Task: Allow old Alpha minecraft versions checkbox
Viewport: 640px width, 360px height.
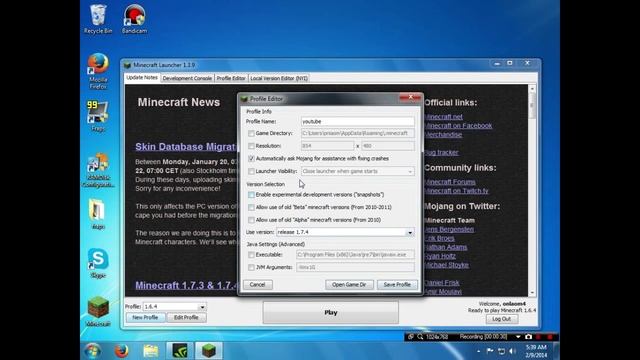Action: (x=251, y=220)
